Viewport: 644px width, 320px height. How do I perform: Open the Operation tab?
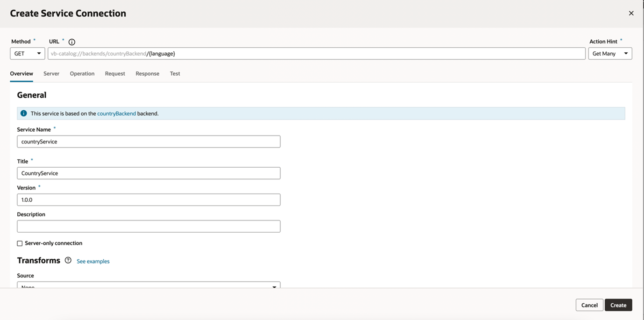point(82,73)
